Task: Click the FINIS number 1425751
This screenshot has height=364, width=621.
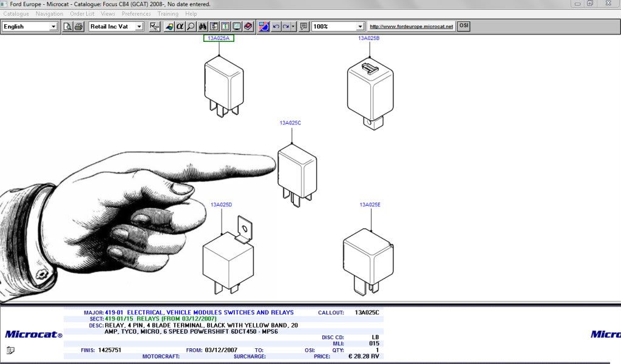Action: coord(110,350)
